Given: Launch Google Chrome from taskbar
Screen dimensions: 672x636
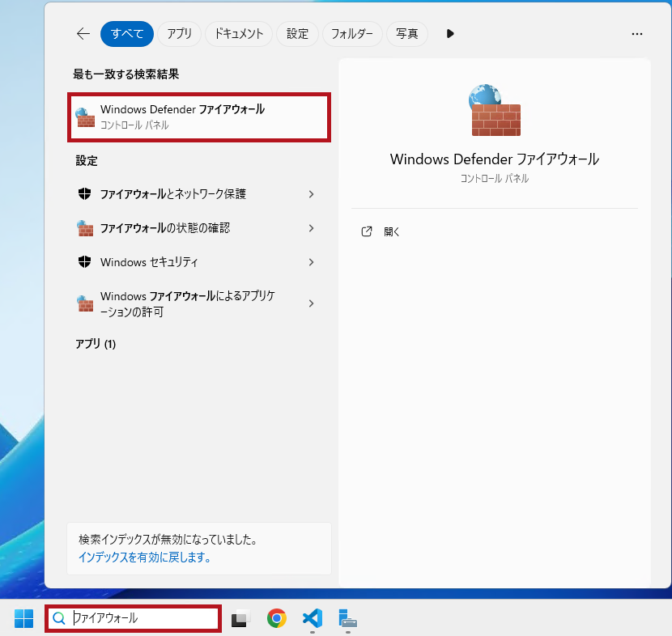Looking at the screenshot, I should tap(277, 618).
